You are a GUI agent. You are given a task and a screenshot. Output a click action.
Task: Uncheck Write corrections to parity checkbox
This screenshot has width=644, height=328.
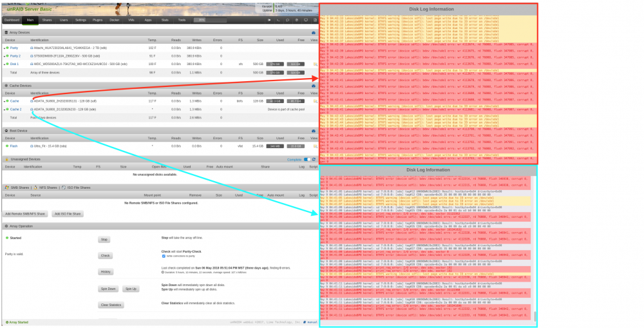point(164,256)
